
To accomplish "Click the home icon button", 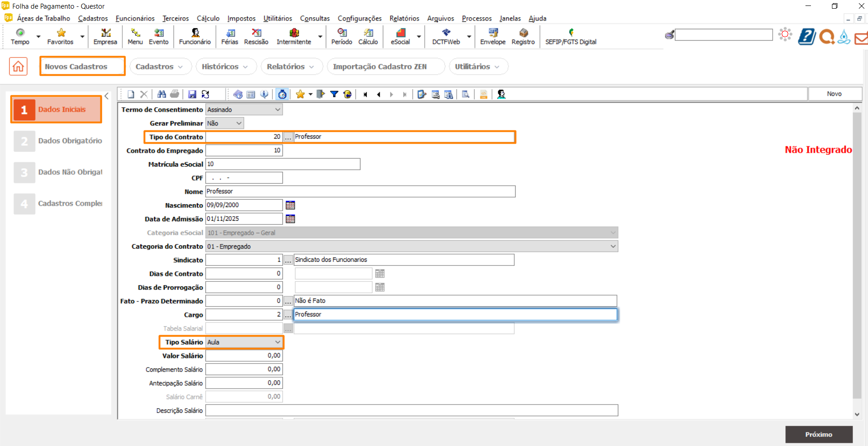I will coord(18,67).
